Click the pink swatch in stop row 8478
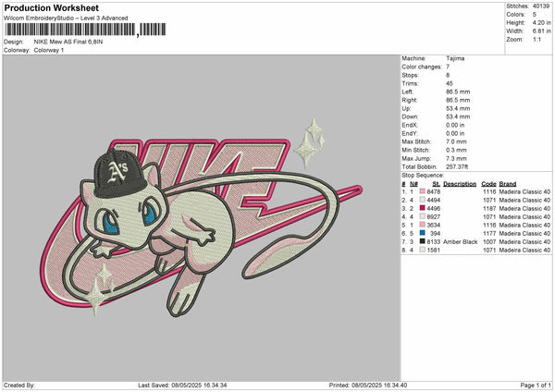Screen dimensions: 555x392 point(423,191)
